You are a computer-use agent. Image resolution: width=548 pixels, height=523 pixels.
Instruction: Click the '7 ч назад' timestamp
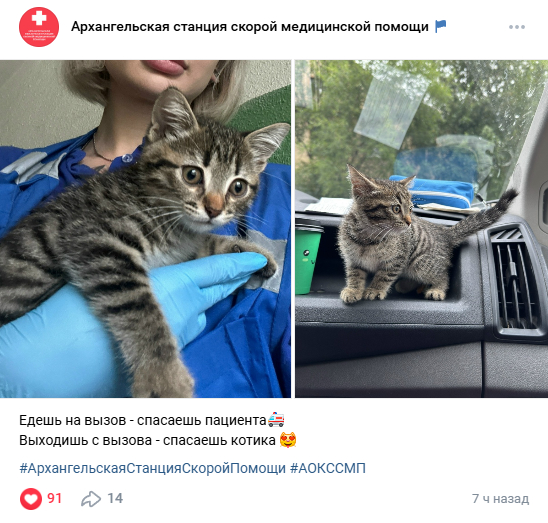point(500,499)
